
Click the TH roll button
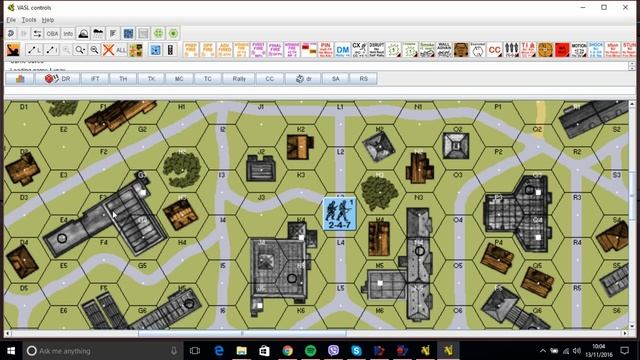pyautogui.click(x=123, y=79)
